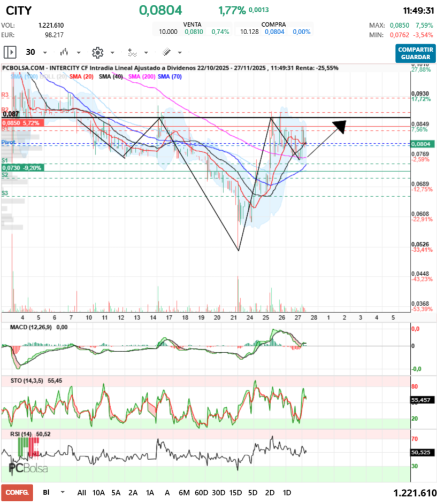Expand the 30 interval dropdown arrow
444x504 pixels.
point(45,53)
